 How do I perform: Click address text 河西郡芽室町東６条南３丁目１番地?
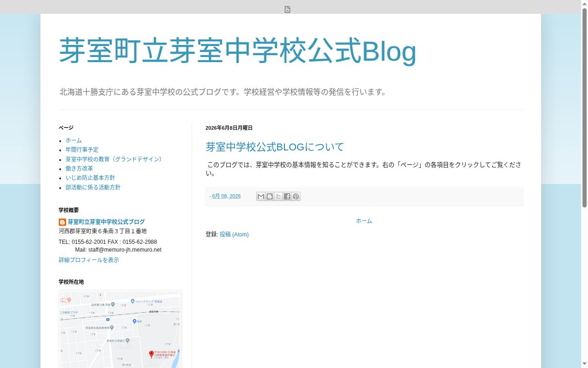coord(103,231)
